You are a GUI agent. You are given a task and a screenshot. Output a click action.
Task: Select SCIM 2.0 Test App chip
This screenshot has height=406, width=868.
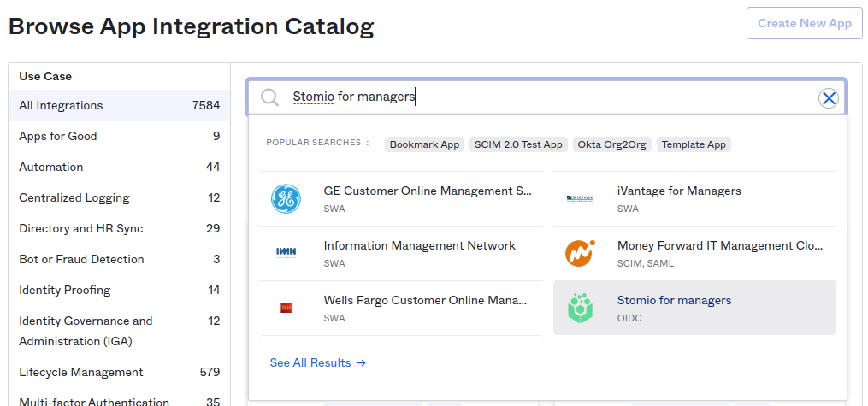pyautogui.click(x=518, y=144)
